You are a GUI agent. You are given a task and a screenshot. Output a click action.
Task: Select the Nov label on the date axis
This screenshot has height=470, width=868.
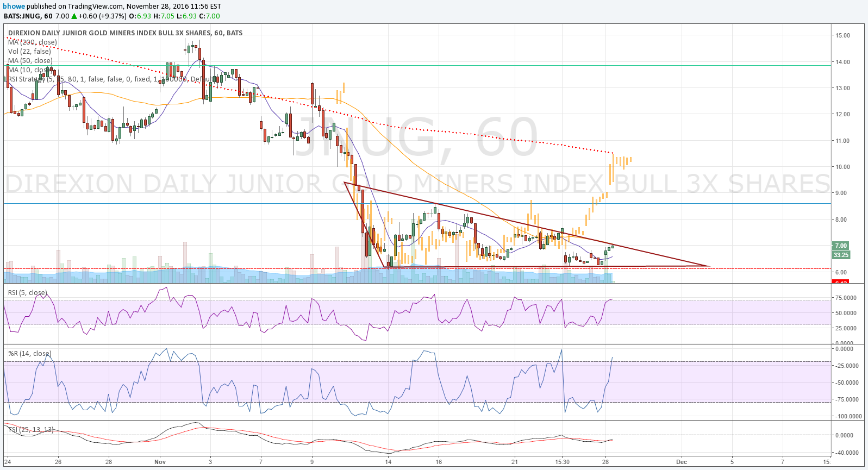[x=160, y=462]
